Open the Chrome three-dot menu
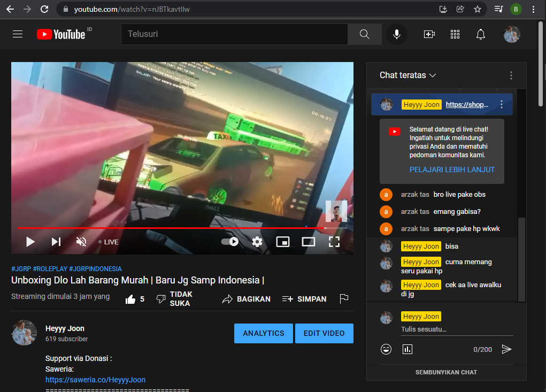The image size is (546, 392). (x=533, y=9)
